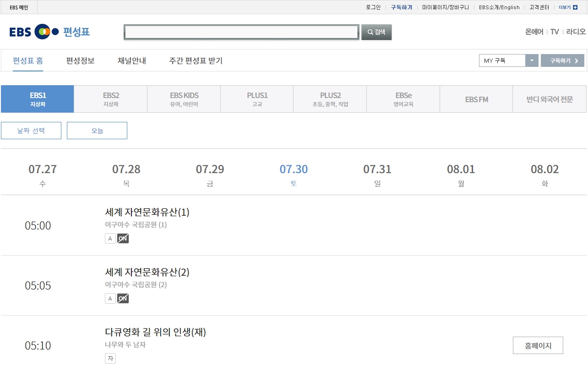Click the crossed-out ON badge under 세계 자연문화유산(2)
This screenshot has width=588, height=371.
[x=123, y=298]
